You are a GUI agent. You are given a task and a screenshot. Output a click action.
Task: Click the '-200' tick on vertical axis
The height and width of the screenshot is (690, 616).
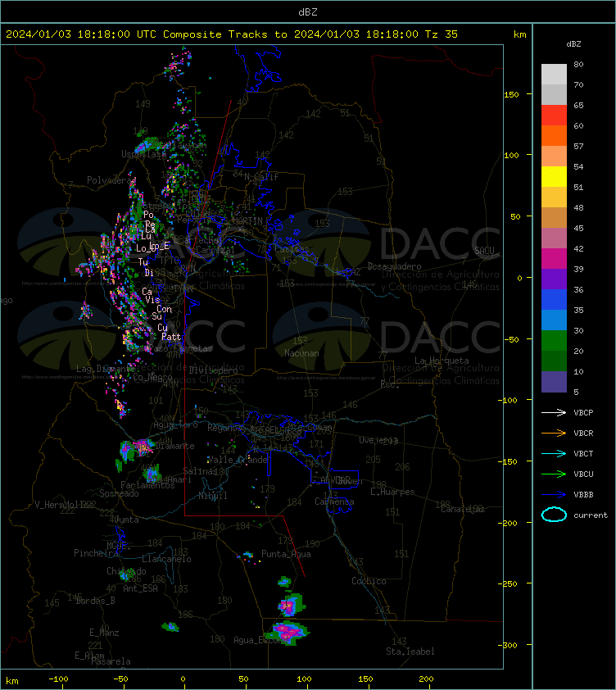[508, 523]
